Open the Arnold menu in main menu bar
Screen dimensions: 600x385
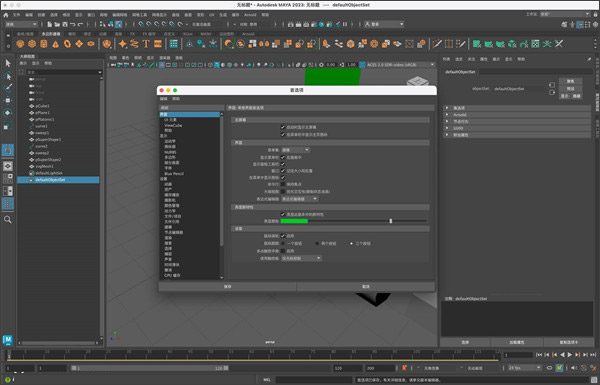[250, 15]
